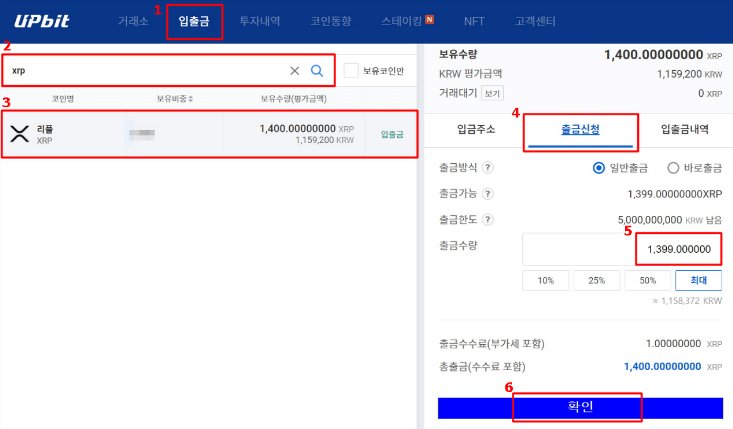Image resolution: width=733 pixels, height=429 pixels.
Task: Open the 투자내역 menu
Action: [x=259, y=21]
